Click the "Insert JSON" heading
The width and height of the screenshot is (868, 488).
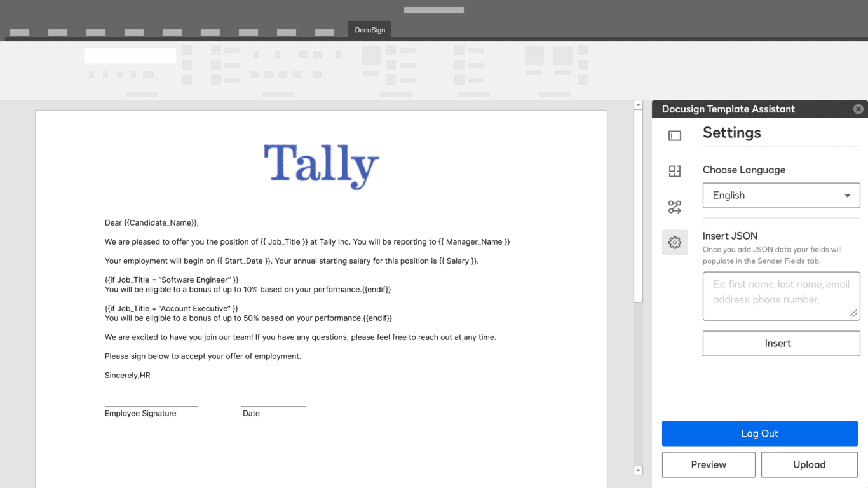point(730,236)
